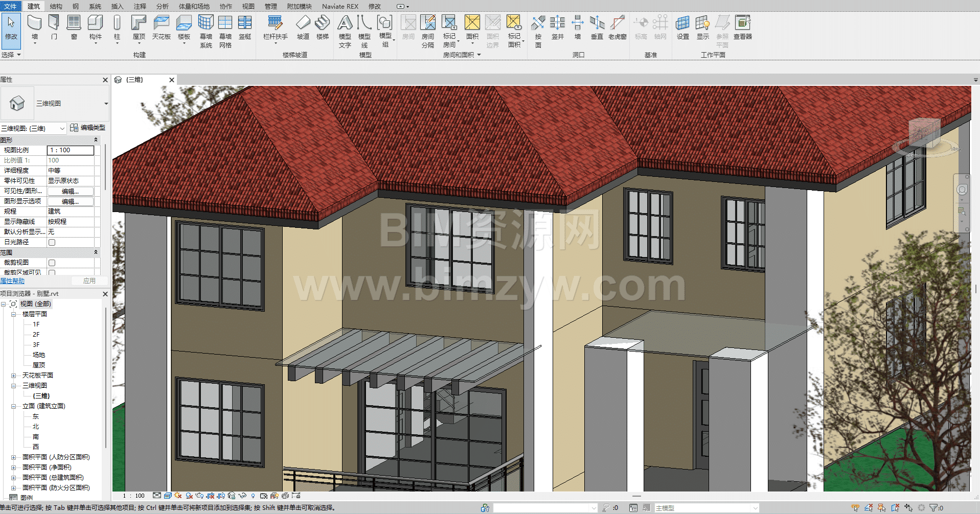This screenshot has height=514, width=980.
Task: Open the 2F floor plan view
Action: (36, 335)
